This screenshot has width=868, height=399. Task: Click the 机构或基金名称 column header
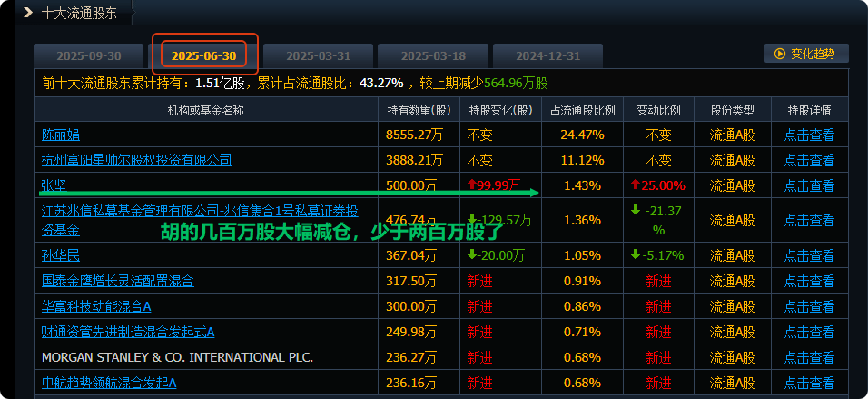206,110
